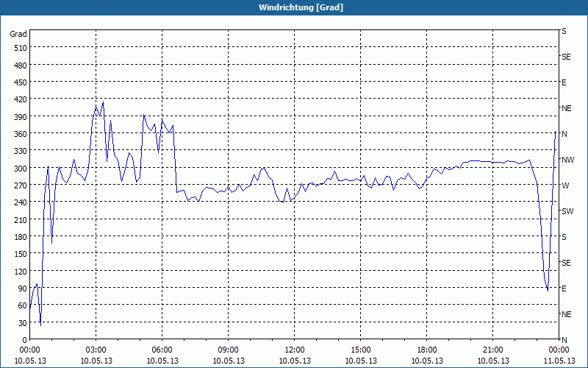
Task: Pick the 180 degree axis label
Action: click(x=21, y=237)
